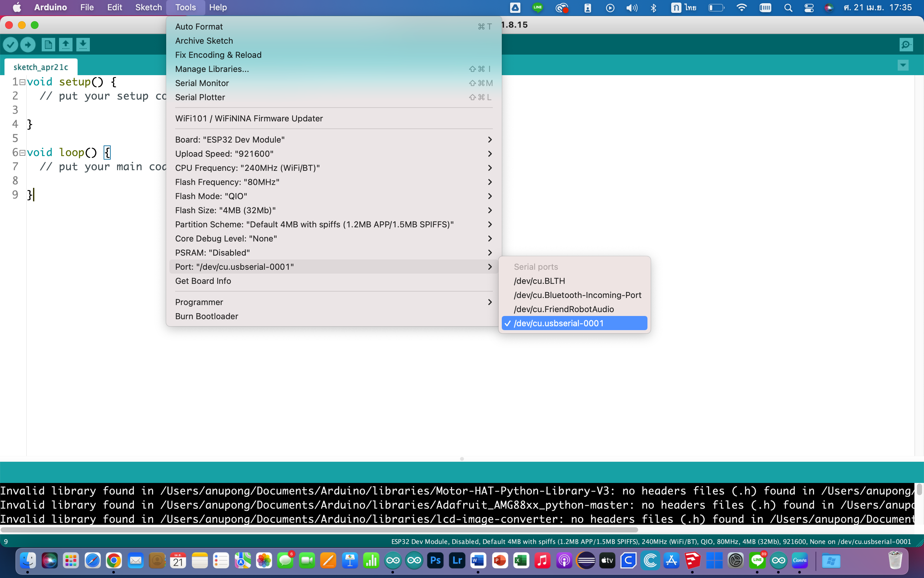
Task: Select port /dev/cu.FriendRobotAudio
Action: [574, 310]
